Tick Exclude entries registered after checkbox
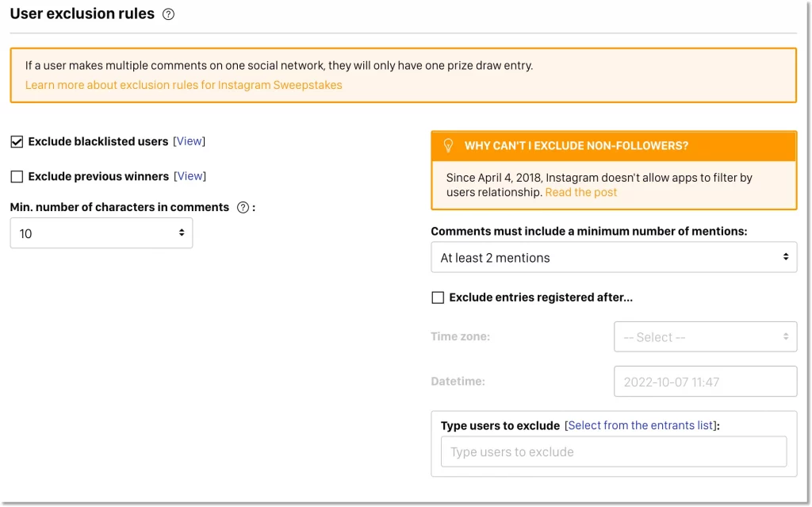Viewport: 812px width, 507px height. tap(438, 298)
